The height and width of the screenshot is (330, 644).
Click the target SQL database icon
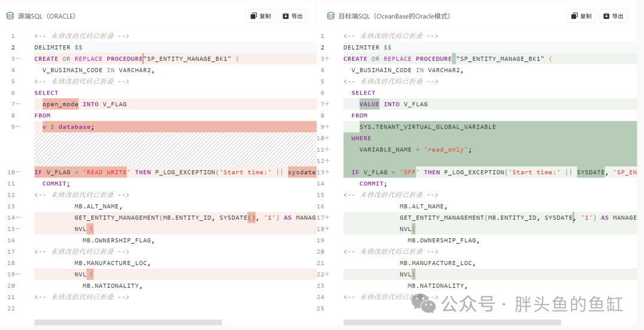coord(330,16)
